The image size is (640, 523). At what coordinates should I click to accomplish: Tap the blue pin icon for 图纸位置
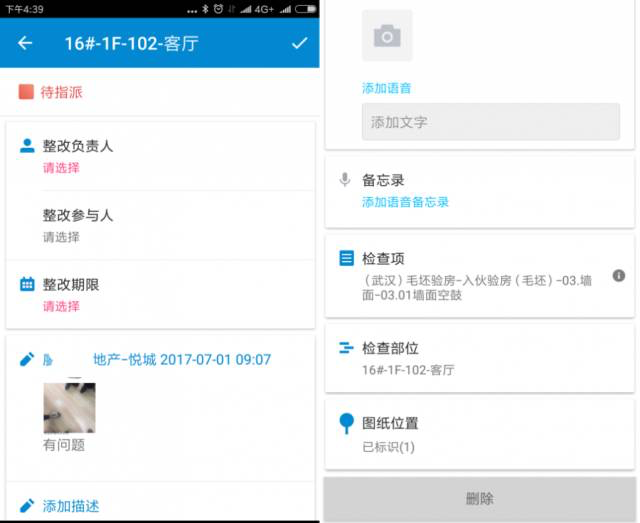[x=347, y=423]
